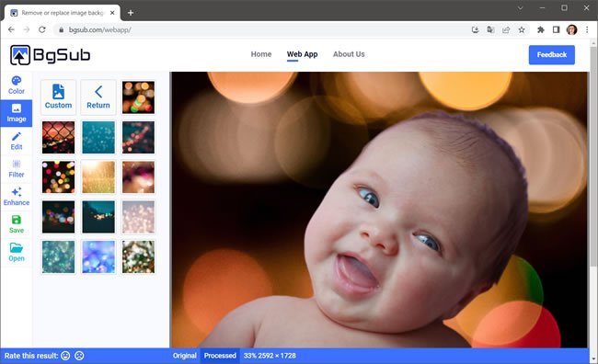Go to the Home nav item

tap(261, 54)
